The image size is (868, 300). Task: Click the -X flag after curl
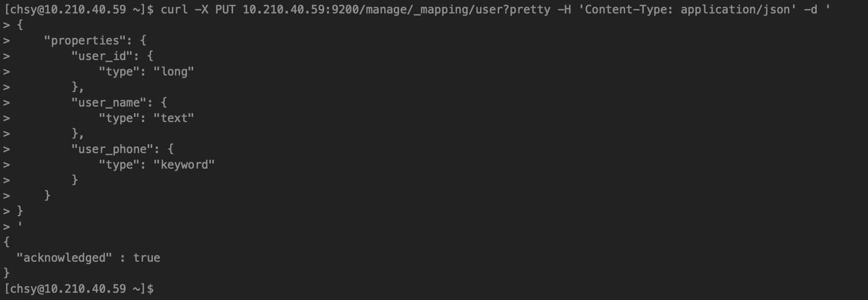[x=201, y=9]
